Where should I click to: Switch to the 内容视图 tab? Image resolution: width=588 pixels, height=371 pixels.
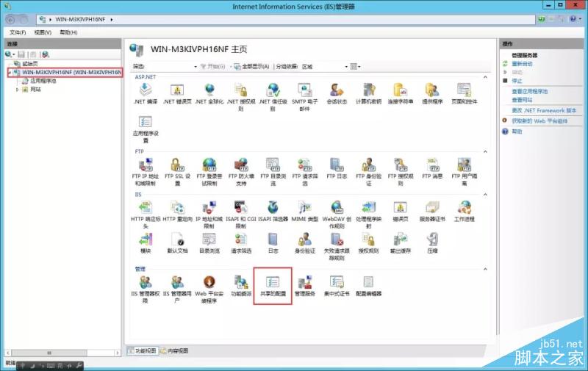[174, 350]
